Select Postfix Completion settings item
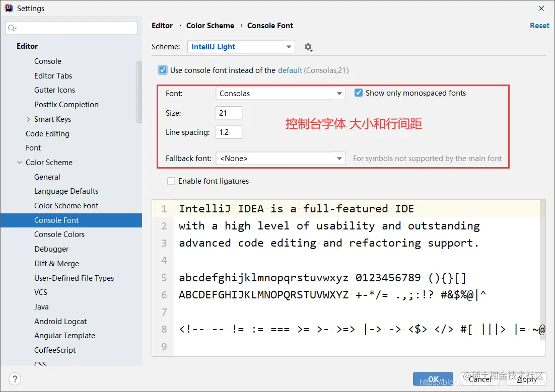The height and width of the screenshot is (392, 555). click(x=66, y=104)
